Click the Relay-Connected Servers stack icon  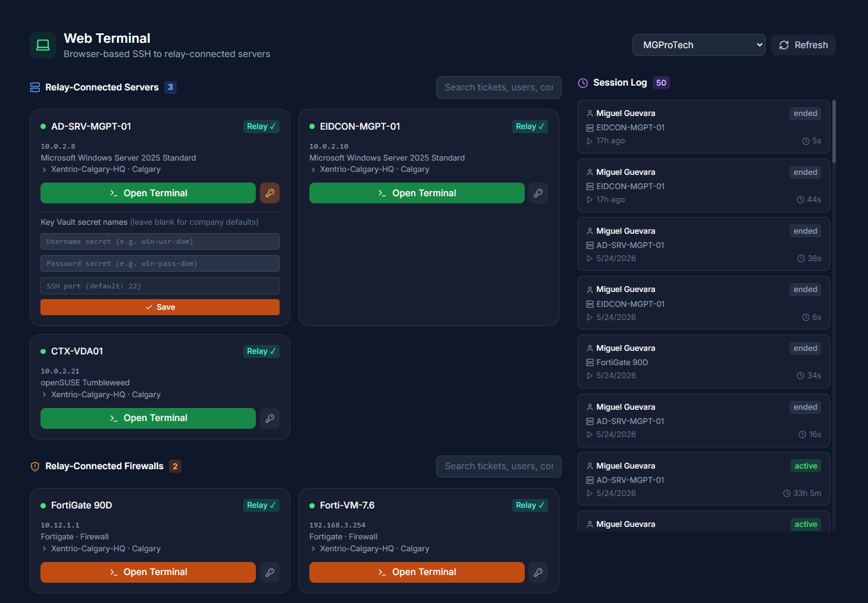pyautogui.click(x=35, y=87)
